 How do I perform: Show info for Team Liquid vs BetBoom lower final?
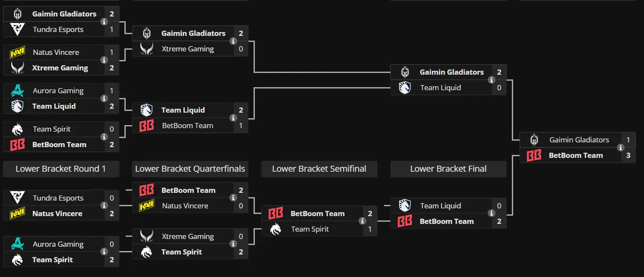tap(492, 213)
